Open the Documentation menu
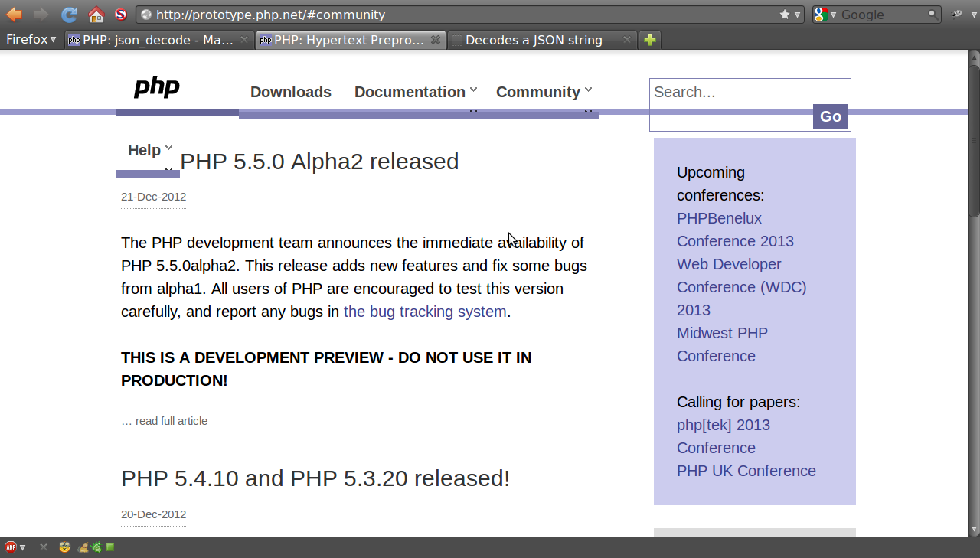Viewport: 980px width, 558px height. [410, 92]
